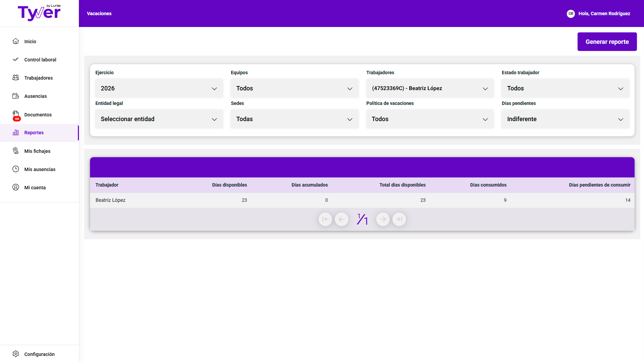Click the Documentos icon with red badge
644x362 pixels.
point(16,115)
